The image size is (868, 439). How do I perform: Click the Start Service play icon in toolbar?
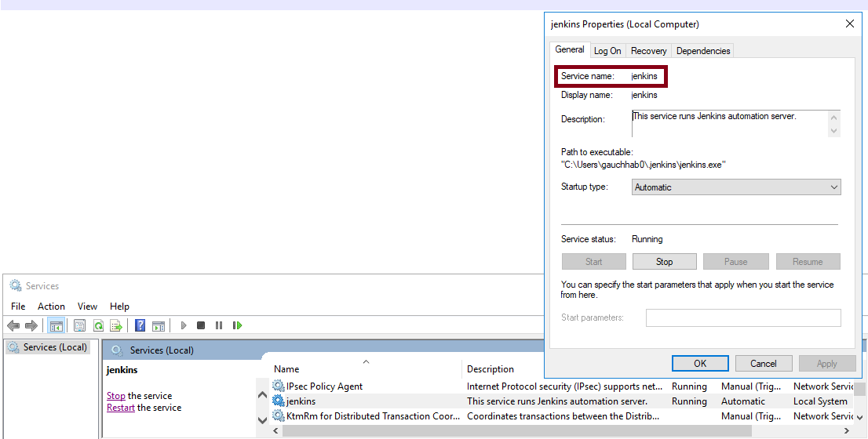(184, 325)
